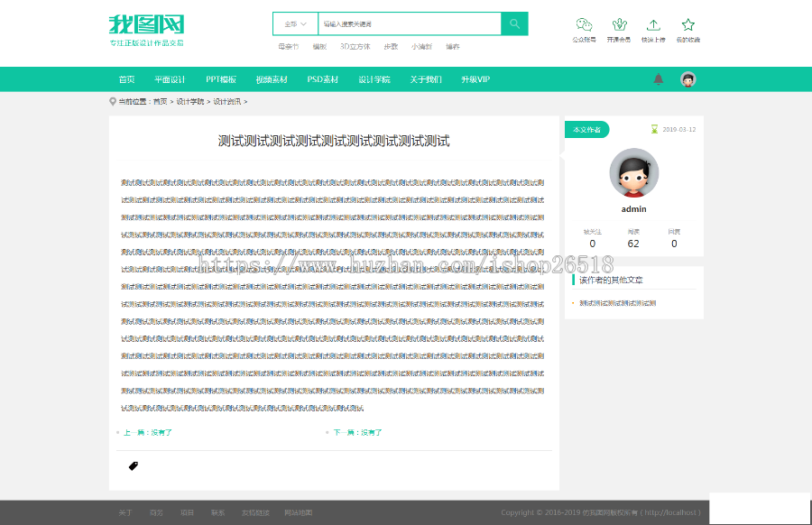Click the 下一篇 next article link
Viewport: 812px width, 525px height.
[x=357, y=432]
